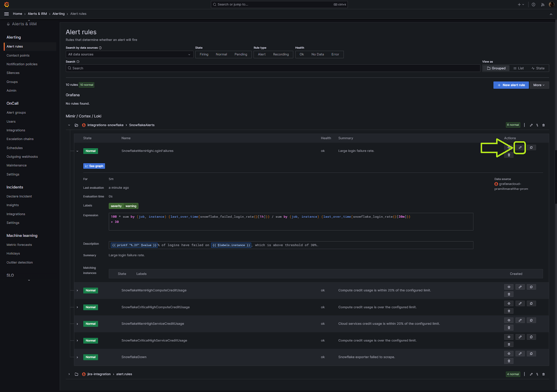The height and width of the screenshot is (392, 557).
Task: Open the plus add-new dropdown
Action: pyautogui.click(x=521, y=5)
